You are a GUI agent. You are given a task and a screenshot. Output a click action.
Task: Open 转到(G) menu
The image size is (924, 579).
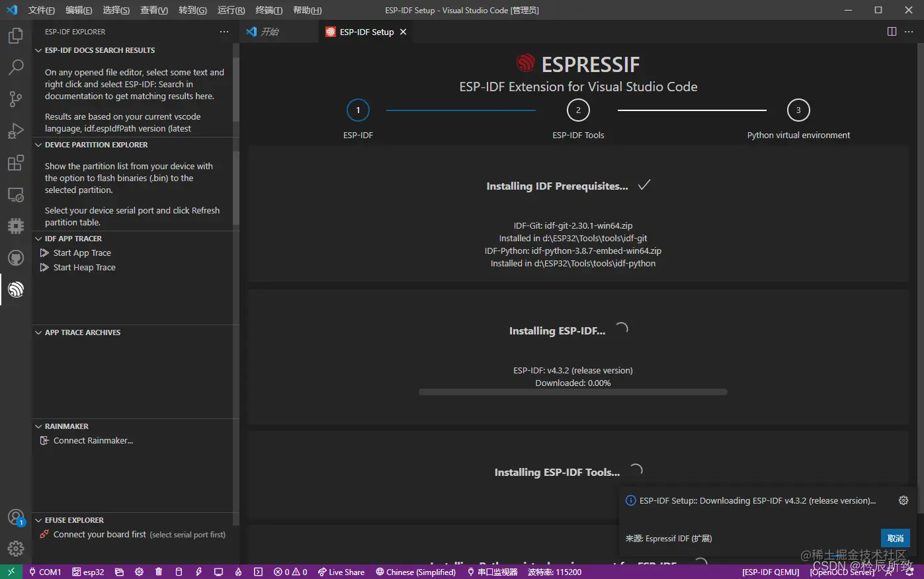[192, 10]
